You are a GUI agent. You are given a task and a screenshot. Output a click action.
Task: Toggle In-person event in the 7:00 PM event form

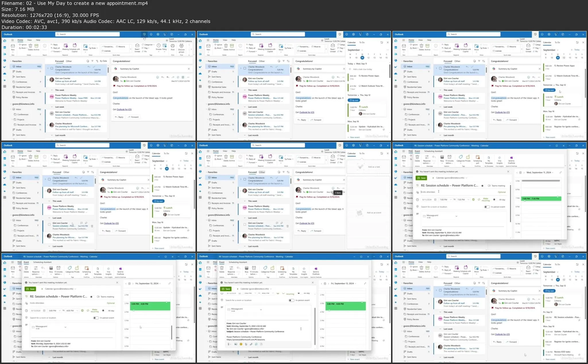tap(487, 207)
